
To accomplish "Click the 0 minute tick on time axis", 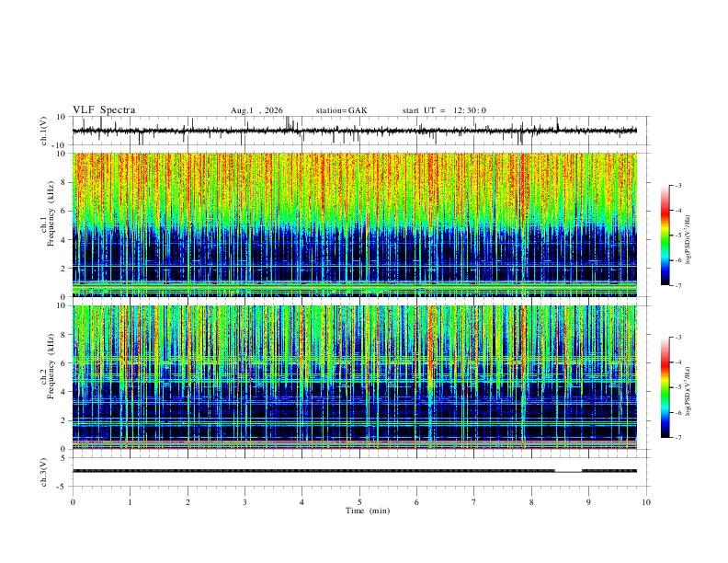I will (x=73, y=502).
